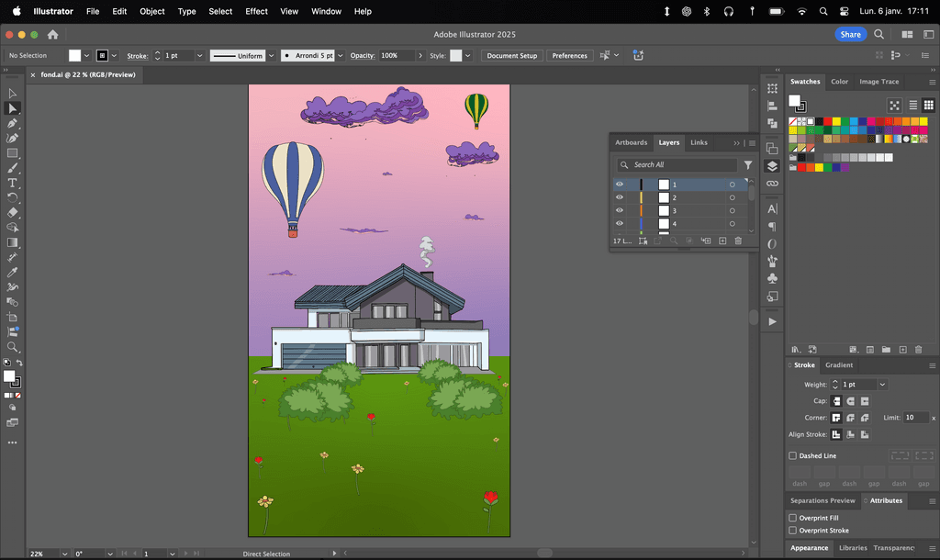The width and height of the screenshot is (940, 560).
Task: Open the Effect menu
Action: click(256, 11)
